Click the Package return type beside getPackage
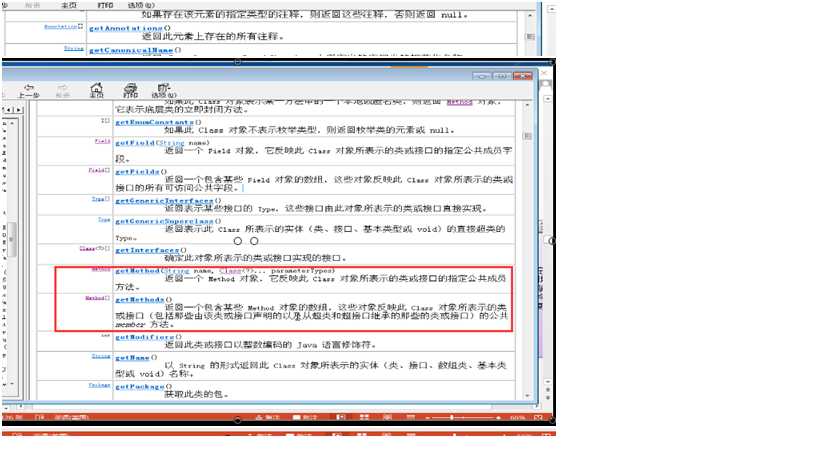The width and height of the screenshot is (819, 460). pos(99,385)
